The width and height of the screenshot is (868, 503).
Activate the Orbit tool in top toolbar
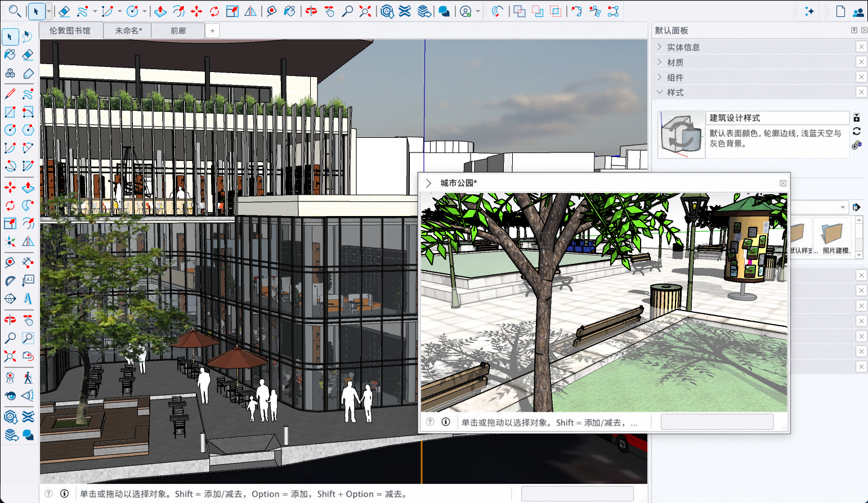(311, 11)
